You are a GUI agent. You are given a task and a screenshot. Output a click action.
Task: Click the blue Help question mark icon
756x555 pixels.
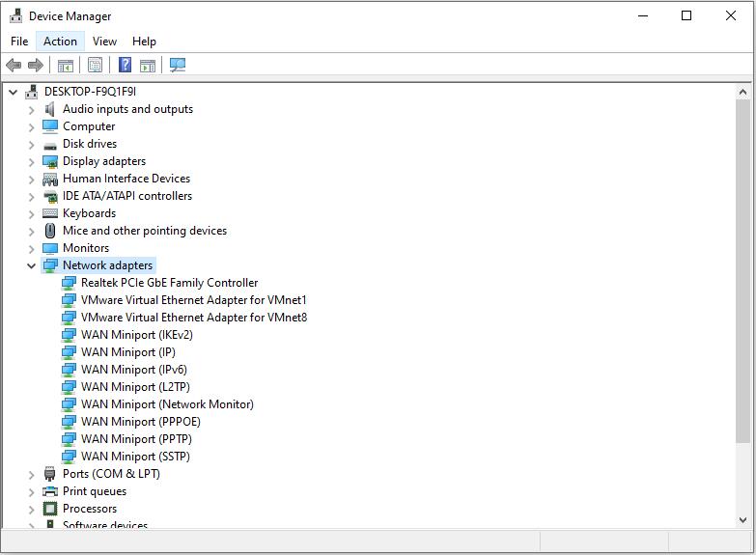125,65
